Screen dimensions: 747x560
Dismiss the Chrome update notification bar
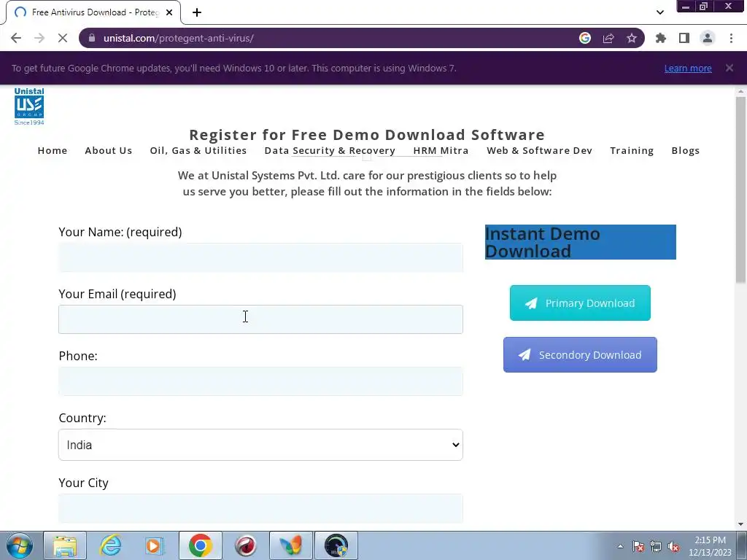tap(729, 68)
